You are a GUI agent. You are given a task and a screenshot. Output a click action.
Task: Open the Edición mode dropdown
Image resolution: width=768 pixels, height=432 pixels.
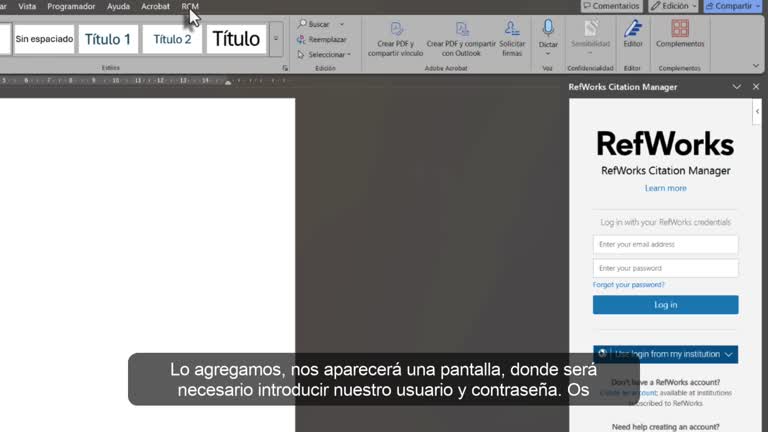coord(674,6)
